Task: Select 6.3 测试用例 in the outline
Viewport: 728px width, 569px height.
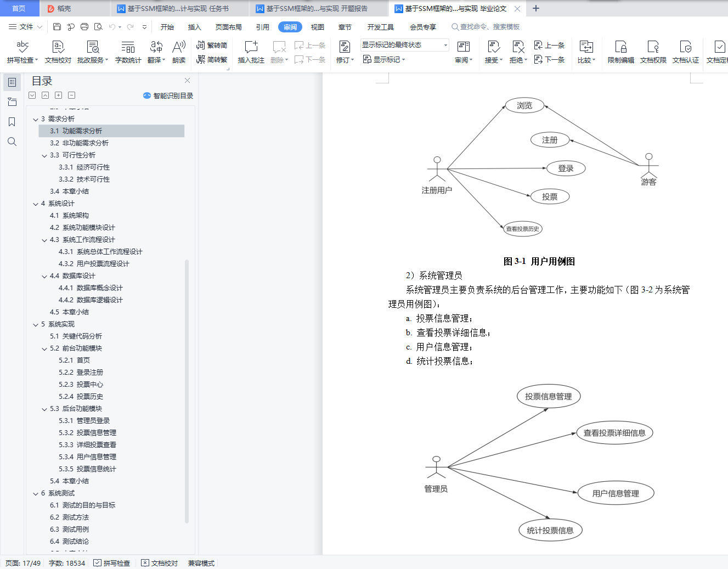Action: coord(69,529)
